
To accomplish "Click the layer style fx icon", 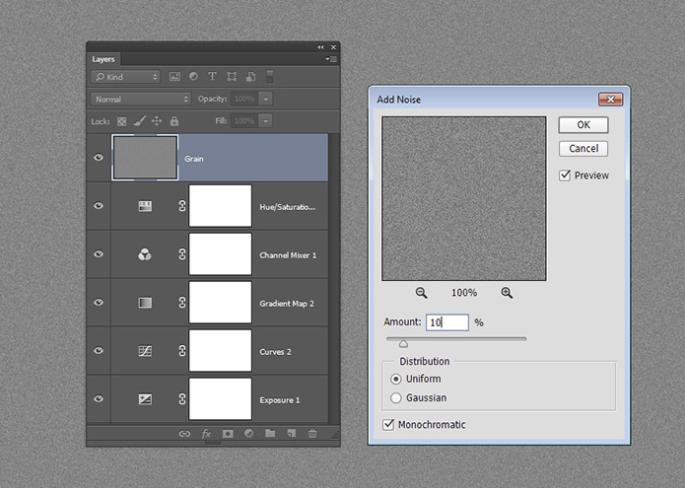I will pos(207,434).
